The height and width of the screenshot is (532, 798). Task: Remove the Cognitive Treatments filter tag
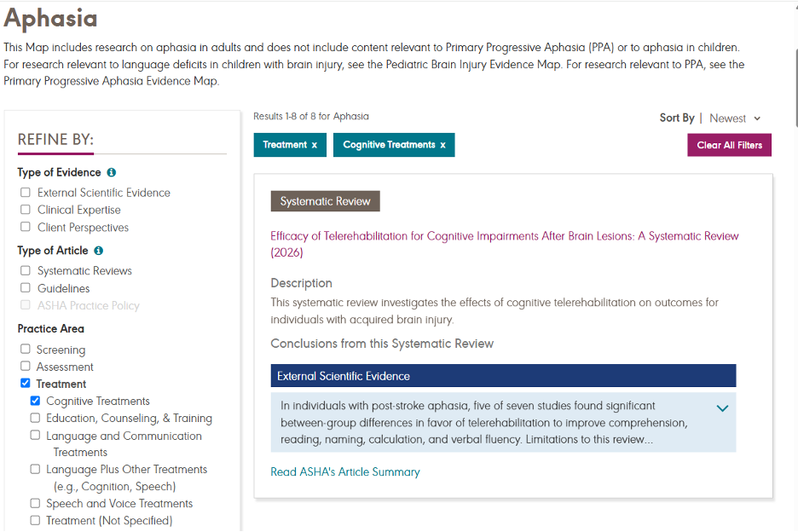(x=442, y=145)
